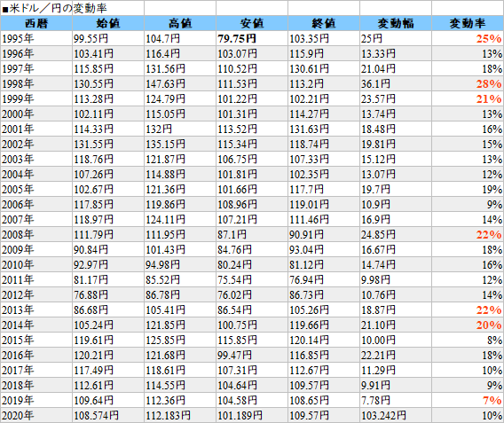Select the 2011年 row label
The image size is (504, 423).
pyautogui.click(x=18, y=280)
